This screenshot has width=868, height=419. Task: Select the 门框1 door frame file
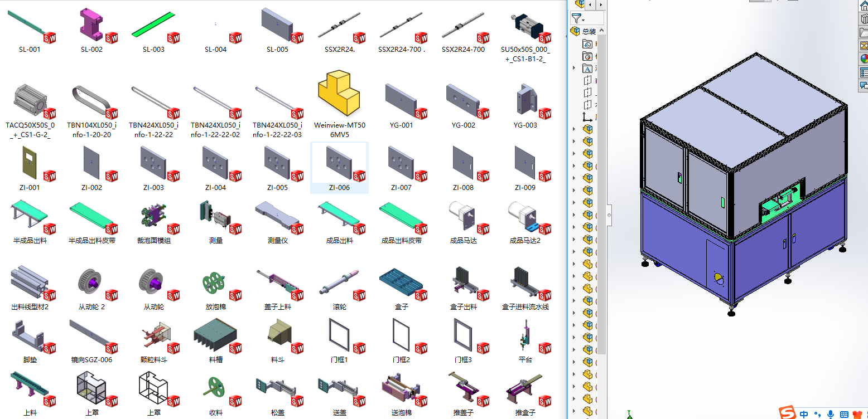[339, 338]
